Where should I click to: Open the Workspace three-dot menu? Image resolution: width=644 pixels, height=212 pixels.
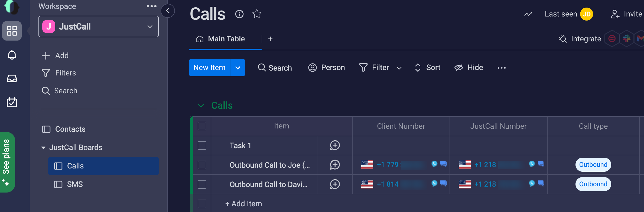pyautogui.click(x=152, y=6)
